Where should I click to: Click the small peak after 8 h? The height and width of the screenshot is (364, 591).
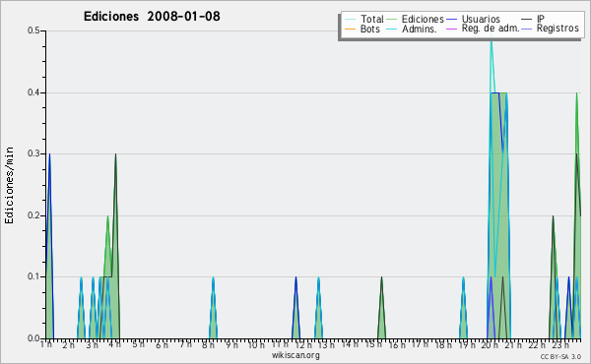point(214,308)
